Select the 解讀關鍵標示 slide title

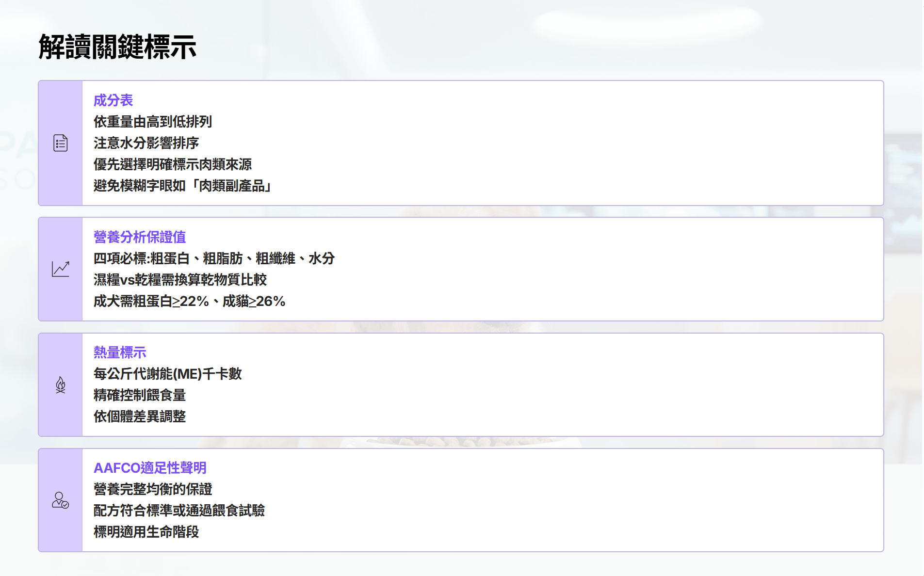click(117, 47)
